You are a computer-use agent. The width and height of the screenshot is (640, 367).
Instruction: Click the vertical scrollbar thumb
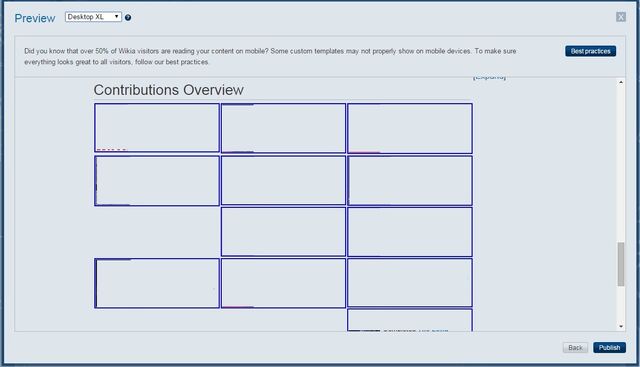point(621,264)
